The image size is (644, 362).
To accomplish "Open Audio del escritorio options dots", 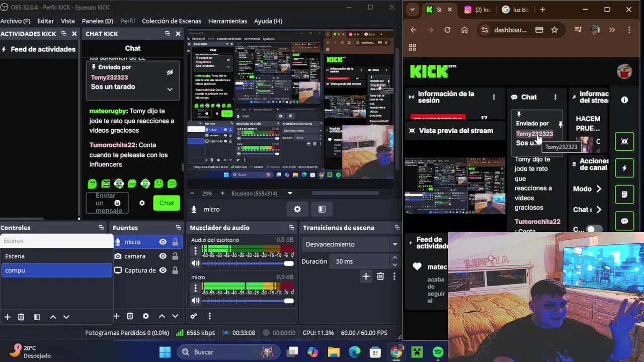I will (x=195, y=251).
